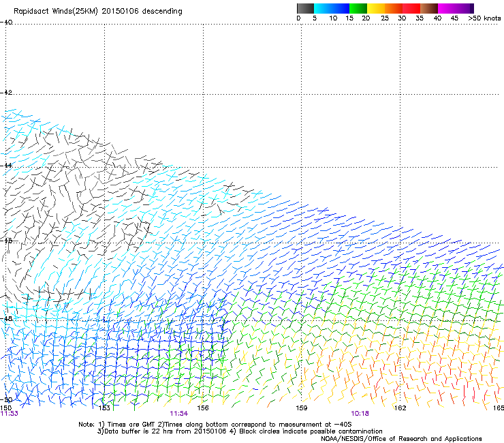Click the yellow 20-25 knots legend color

[x=376, y=8]
